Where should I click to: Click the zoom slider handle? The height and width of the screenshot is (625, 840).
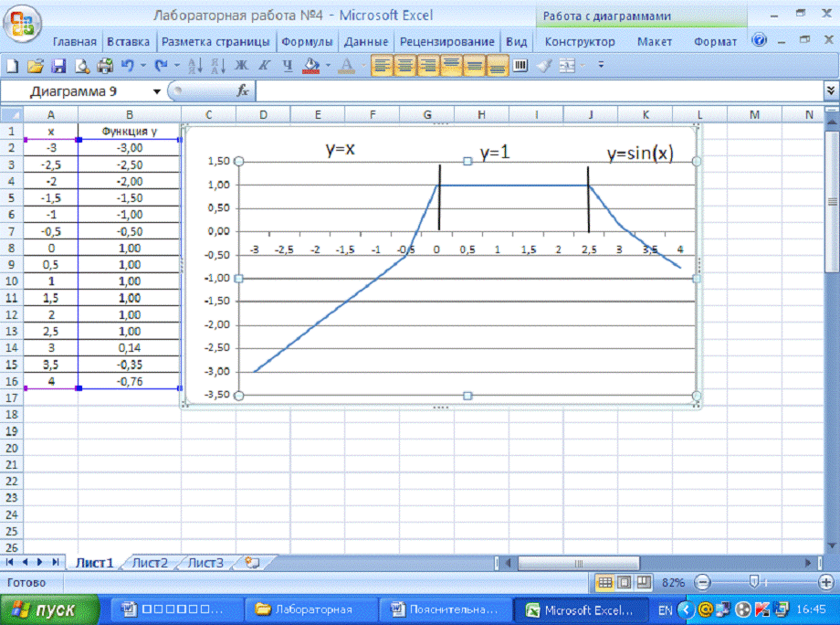tap(753, 582)
